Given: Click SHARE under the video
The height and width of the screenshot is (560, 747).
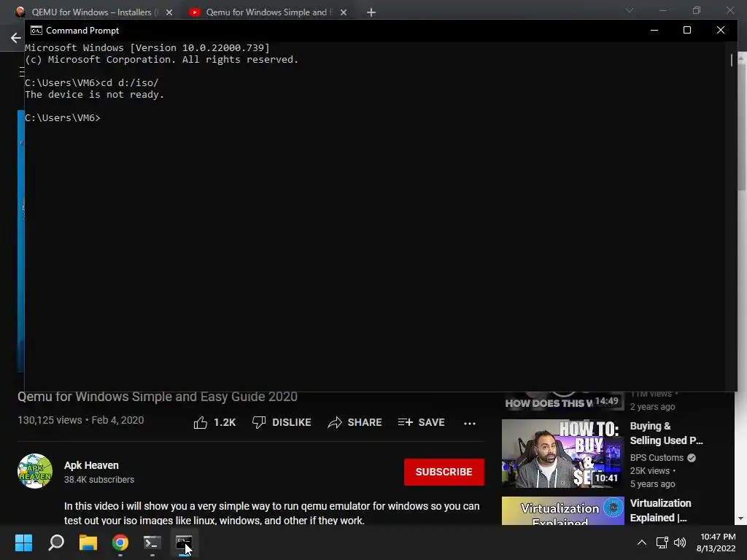Looking at the screenshot, I should click(x=355, y=422).
